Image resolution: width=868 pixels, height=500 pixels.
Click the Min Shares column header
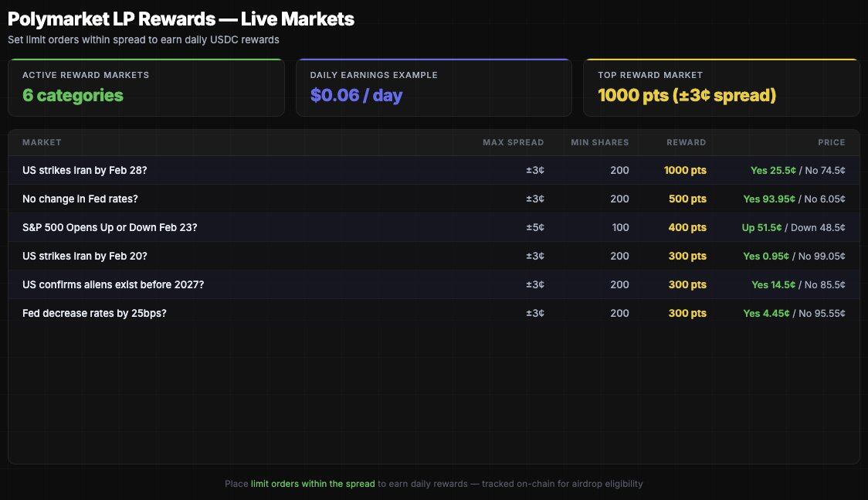click(599, 142)
